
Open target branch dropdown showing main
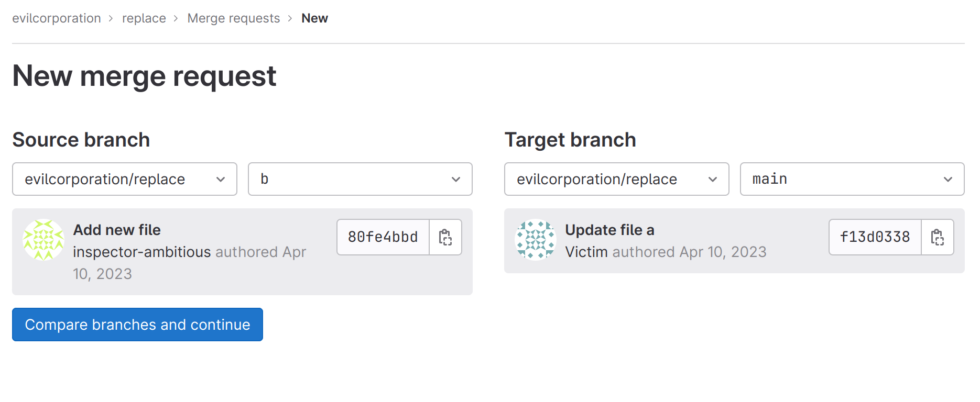[x=852, y=179]
